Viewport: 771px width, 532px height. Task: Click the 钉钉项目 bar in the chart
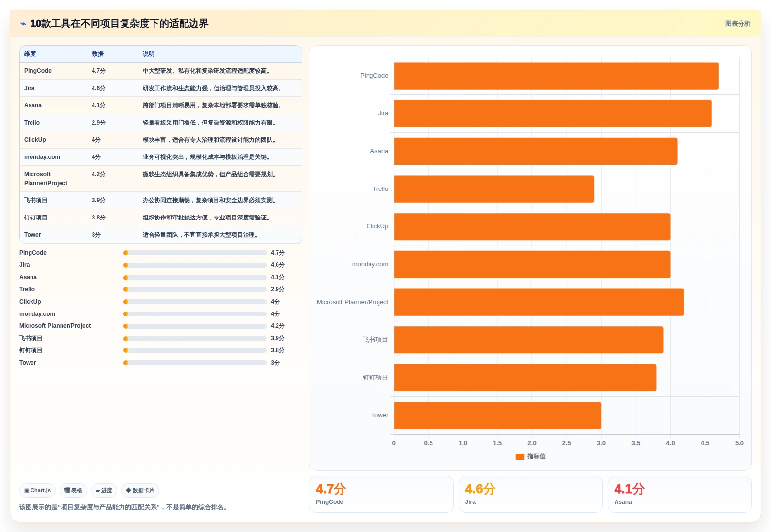tap(525, 377)
